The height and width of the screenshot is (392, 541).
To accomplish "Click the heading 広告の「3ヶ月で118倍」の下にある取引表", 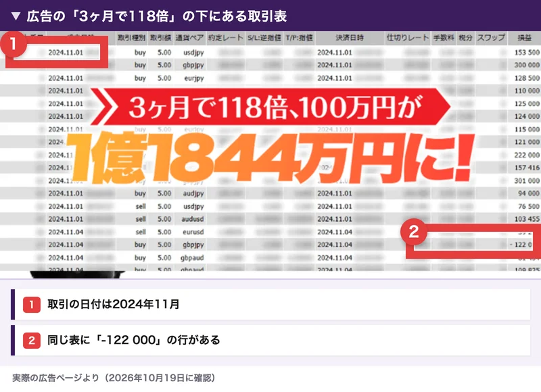I will click(x=157, y=16).
